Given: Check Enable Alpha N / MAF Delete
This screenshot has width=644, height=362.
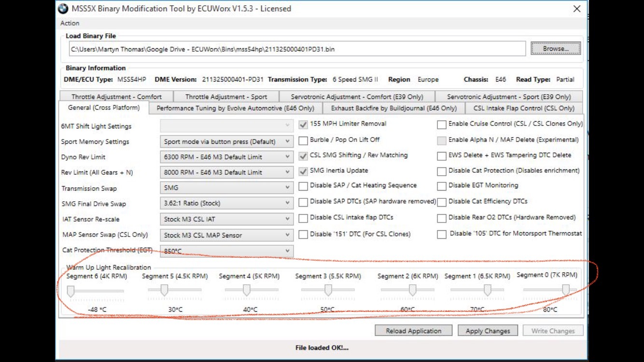Looking at the screenshot, I should [442, 140].
